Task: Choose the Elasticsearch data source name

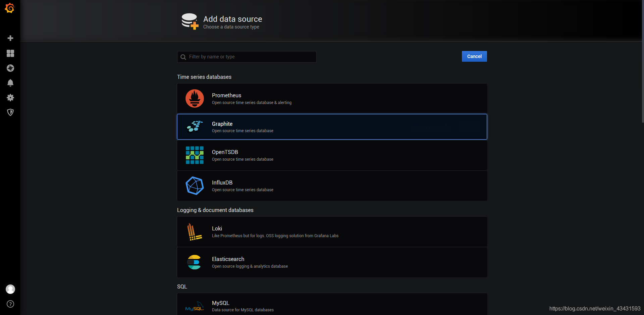Action: pos(228,259)
